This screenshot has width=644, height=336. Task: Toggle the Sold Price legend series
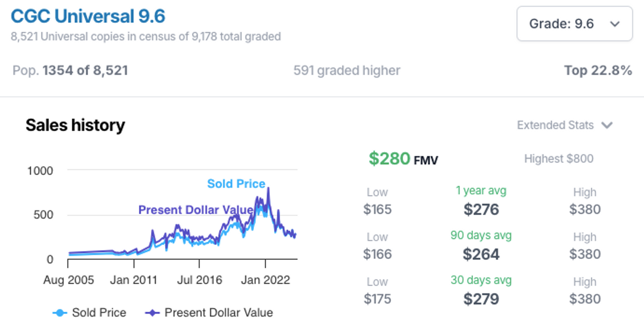pos(90,313)
